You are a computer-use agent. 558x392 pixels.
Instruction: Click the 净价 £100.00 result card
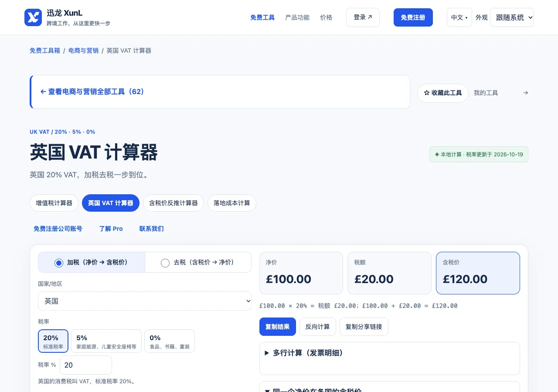(301, 273)
